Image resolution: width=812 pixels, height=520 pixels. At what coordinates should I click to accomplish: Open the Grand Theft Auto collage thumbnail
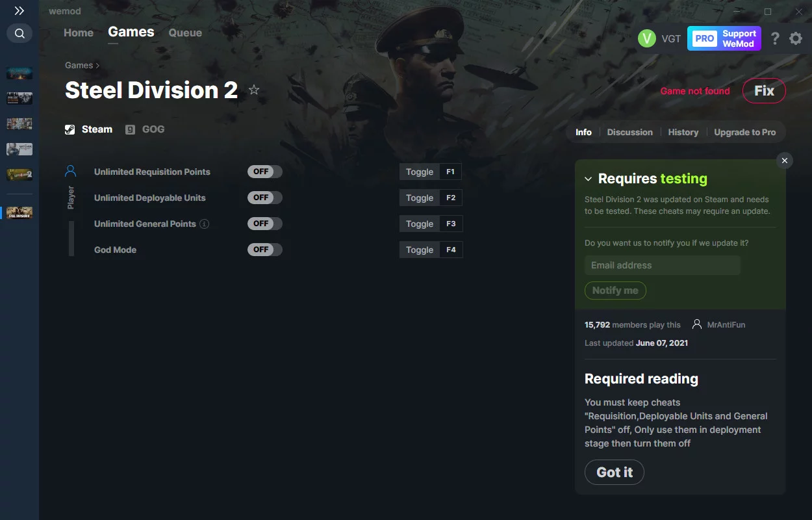19,124
